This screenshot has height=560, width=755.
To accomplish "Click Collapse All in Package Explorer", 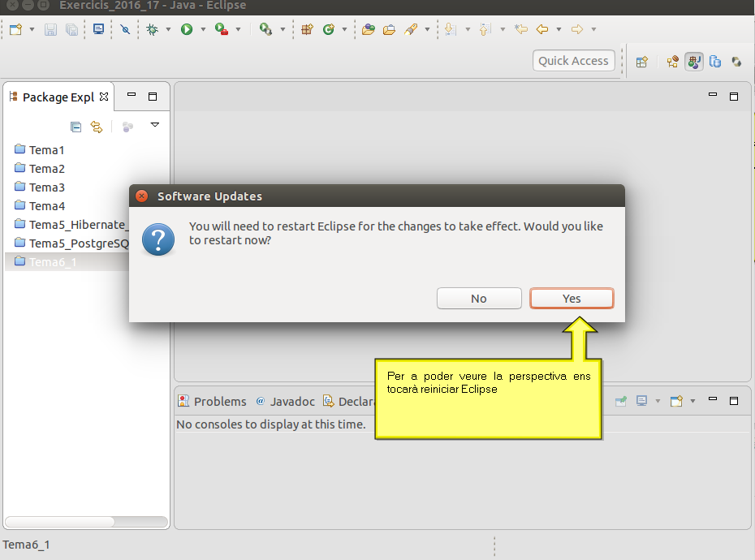I will click(75, 127).
